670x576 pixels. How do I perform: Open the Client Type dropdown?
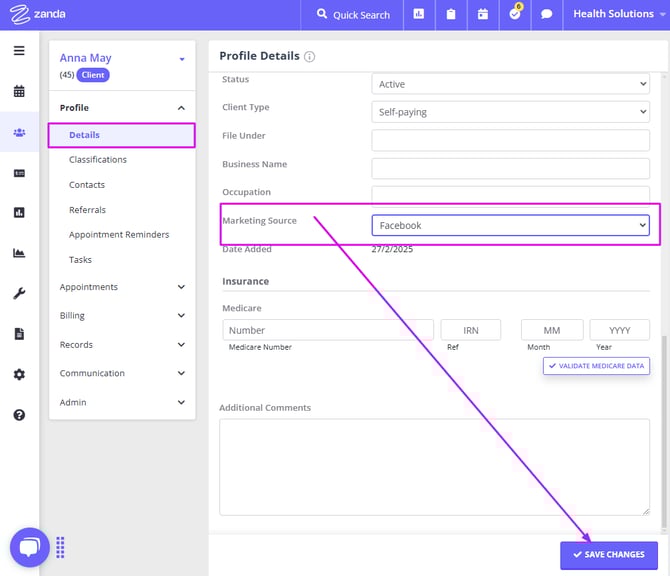click(x=510, y=112)
